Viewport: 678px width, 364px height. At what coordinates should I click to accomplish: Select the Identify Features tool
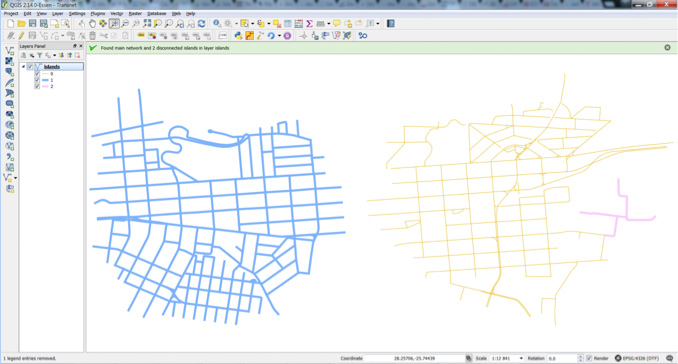217,23
